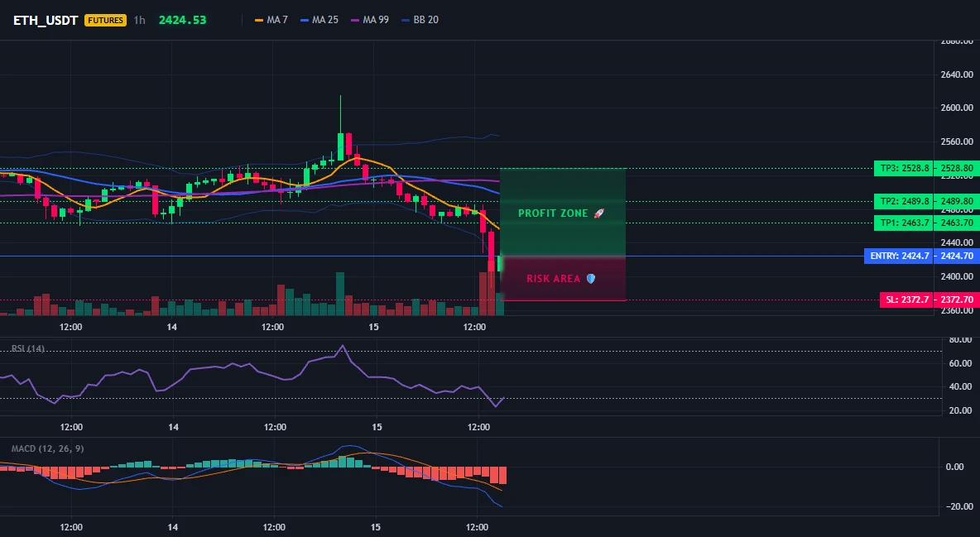Click the 14 date label under MACD panel
Image resolution: width=980 pixels, height=537 pixels.
pyautogui.click(x=173, y=527)
